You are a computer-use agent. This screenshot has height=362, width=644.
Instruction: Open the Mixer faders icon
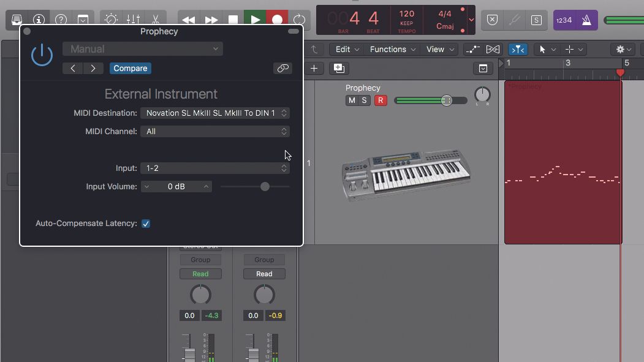(x=134, y=19)
